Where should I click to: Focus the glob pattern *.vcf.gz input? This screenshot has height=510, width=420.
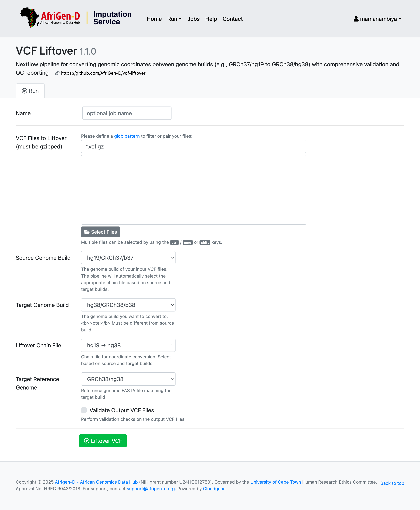click(x=193, y=147)
